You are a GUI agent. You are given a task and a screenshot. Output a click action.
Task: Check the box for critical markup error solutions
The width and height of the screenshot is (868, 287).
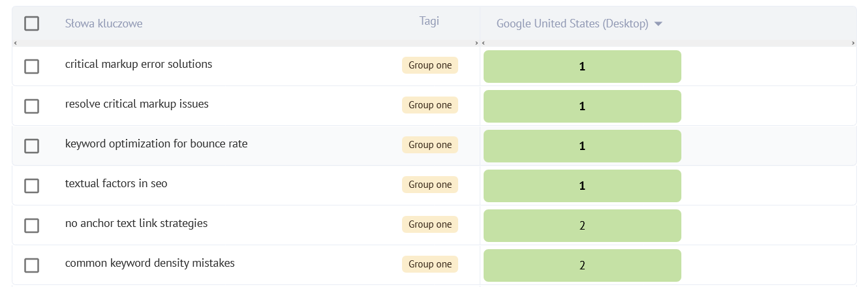pos(31,67)
